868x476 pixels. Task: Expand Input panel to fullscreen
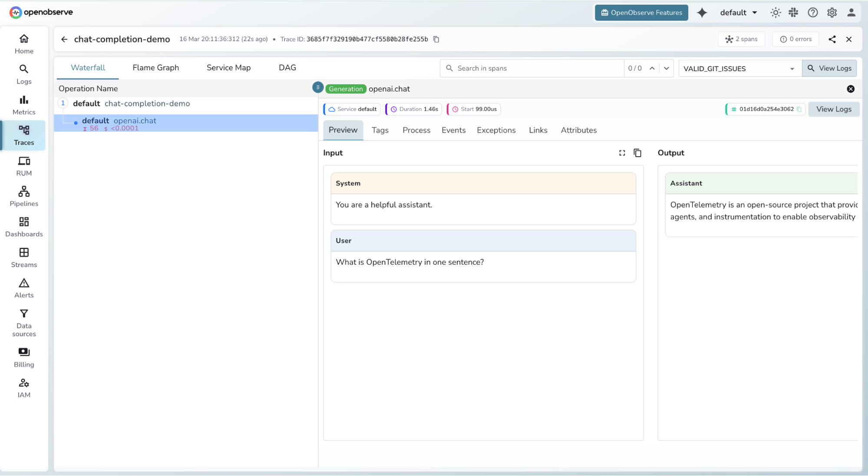click(622, 153)
